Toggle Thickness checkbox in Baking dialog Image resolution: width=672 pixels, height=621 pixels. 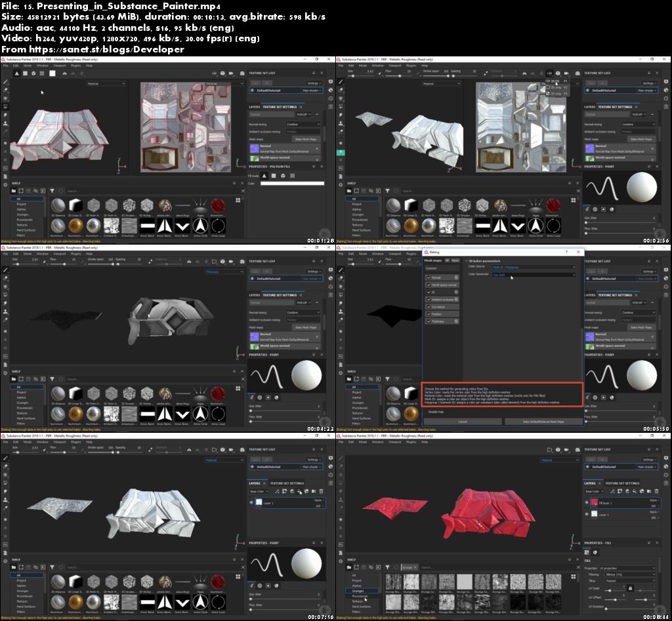click(x=429, y=321)
